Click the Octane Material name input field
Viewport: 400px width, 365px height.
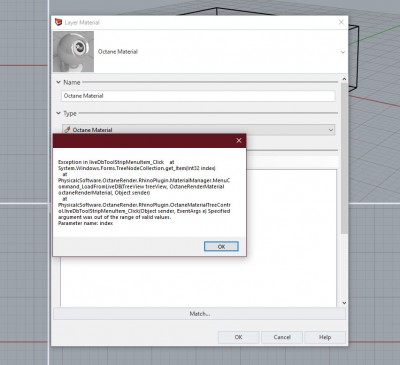pos(198,96)
